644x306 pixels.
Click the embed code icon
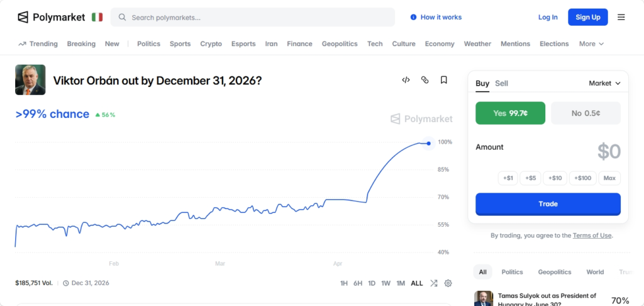(x=406, y=80)
